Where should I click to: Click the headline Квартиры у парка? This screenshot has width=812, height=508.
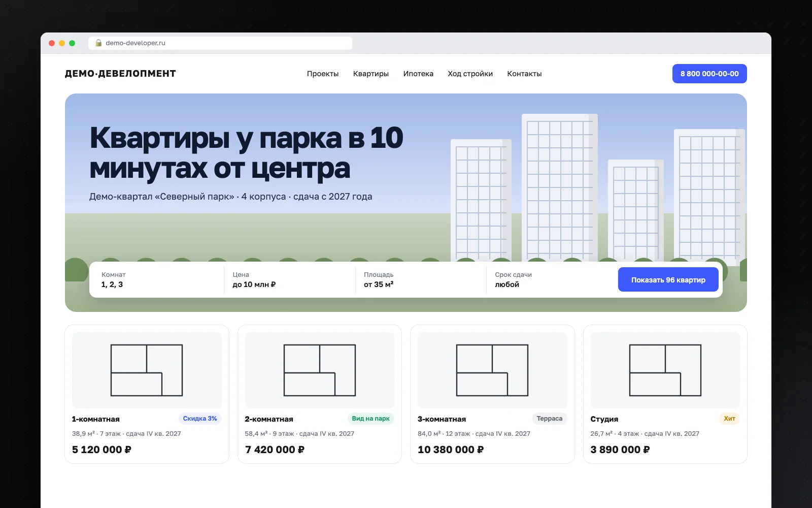[216, 138]
